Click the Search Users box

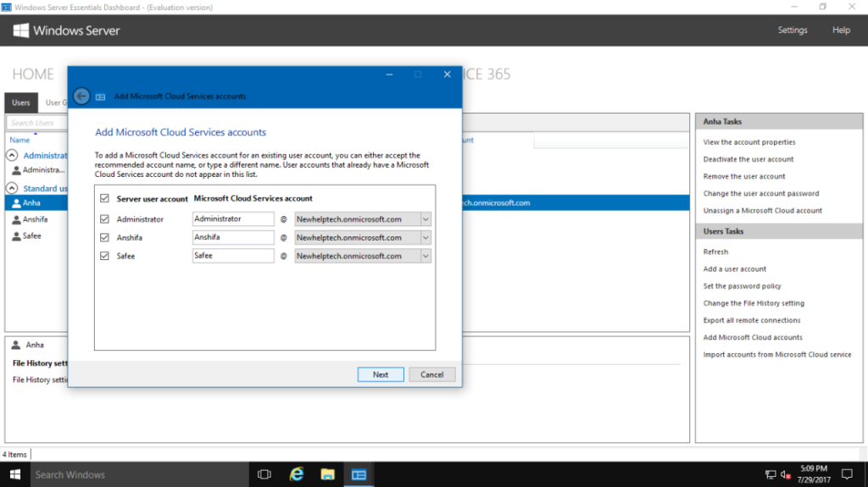coord(37,123)
